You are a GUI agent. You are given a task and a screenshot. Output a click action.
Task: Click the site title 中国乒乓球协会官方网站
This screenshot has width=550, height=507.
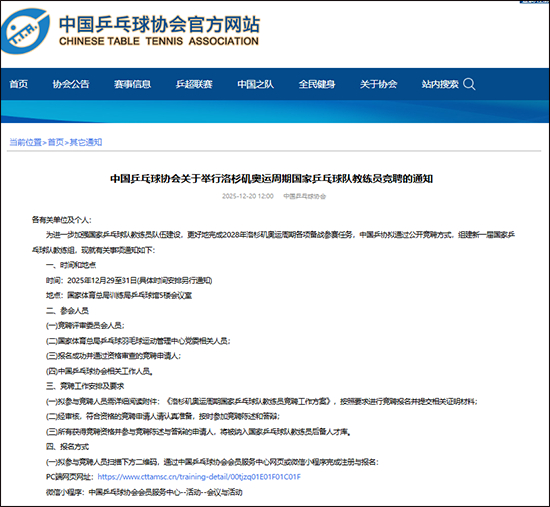[159, 24]
